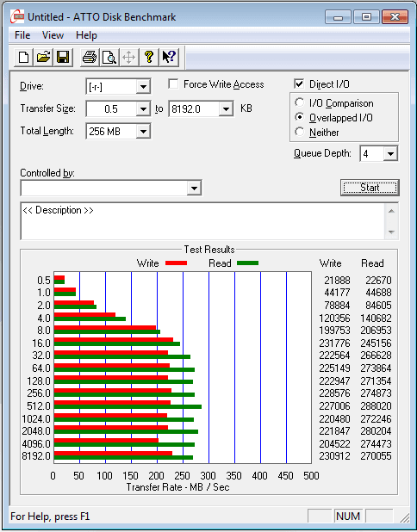Uncheck the Direct I/O checkbox

299,84
